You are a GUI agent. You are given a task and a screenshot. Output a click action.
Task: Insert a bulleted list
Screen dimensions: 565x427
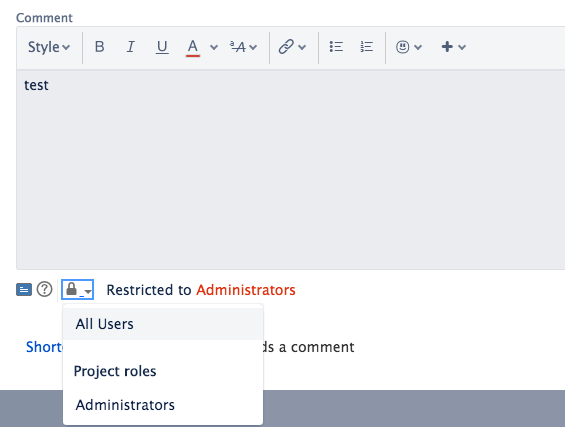tap(336, 47)
